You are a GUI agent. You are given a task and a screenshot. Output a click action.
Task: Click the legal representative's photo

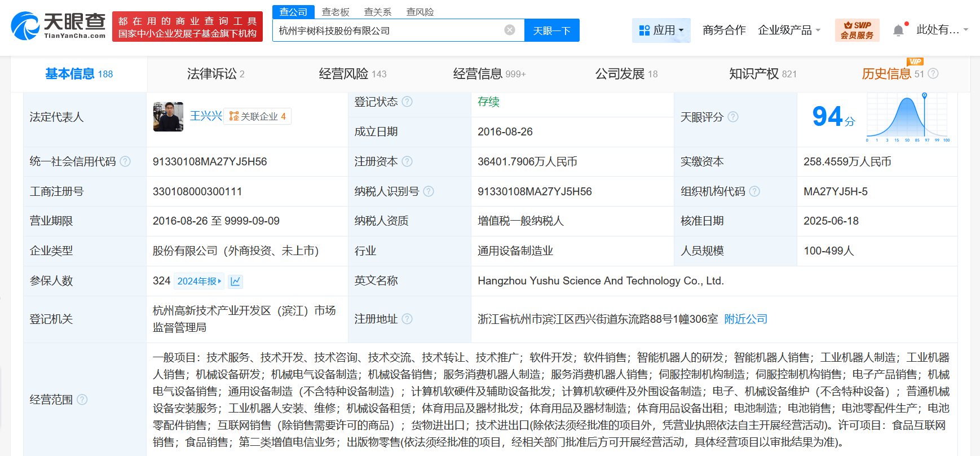tap(168, 117)
